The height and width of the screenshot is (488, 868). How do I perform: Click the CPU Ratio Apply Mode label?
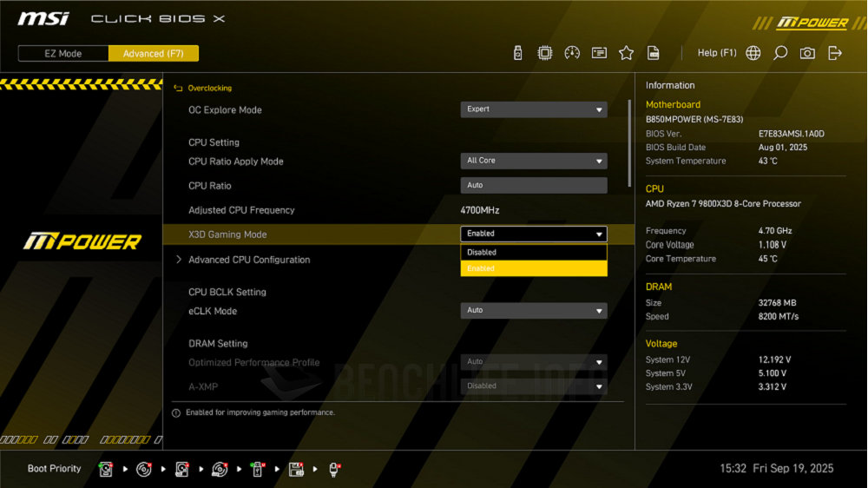(x=236, y=162)
